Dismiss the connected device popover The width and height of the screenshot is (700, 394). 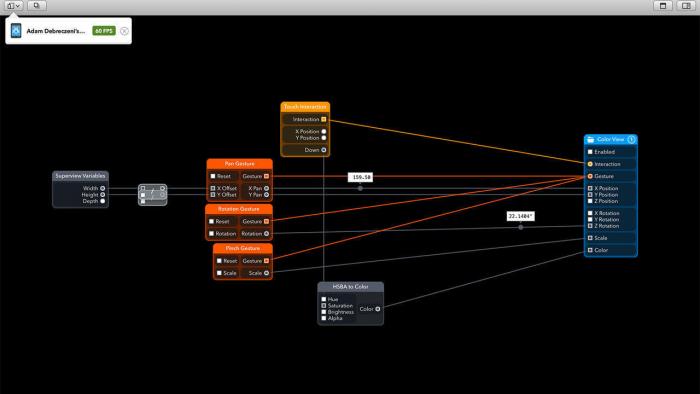[125, 31]
